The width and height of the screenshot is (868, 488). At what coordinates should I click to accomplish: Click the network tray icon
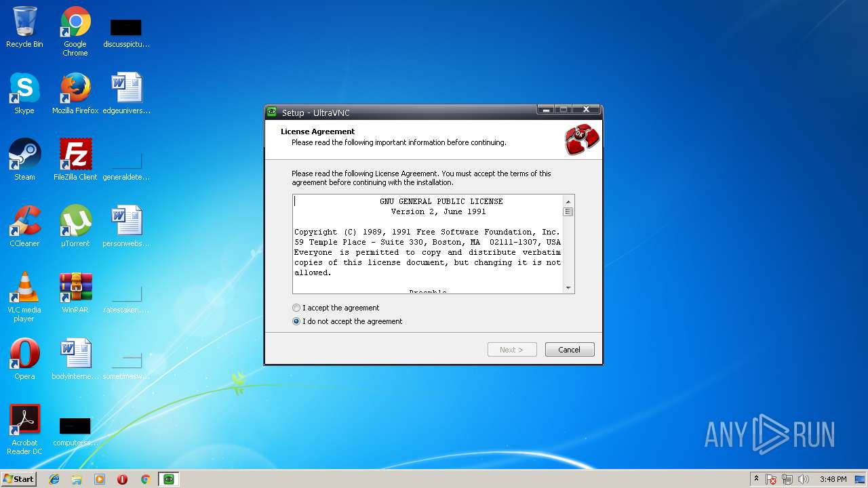click(787, 479)
